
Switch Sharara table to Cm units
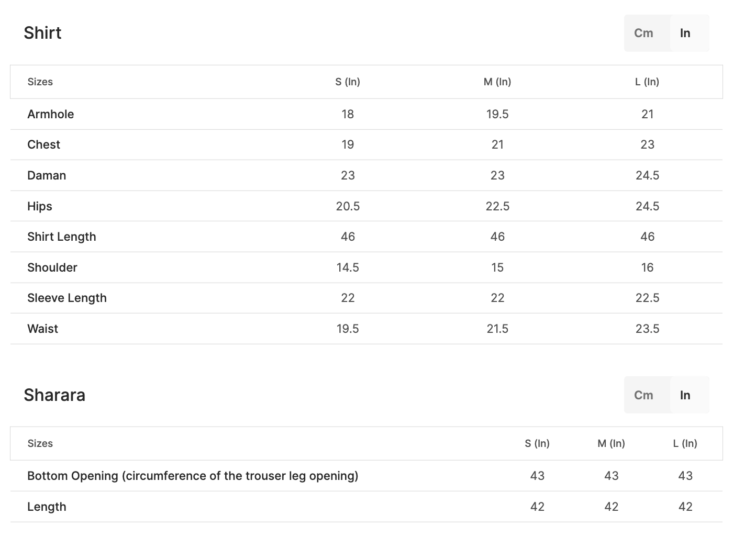point(643,395)
